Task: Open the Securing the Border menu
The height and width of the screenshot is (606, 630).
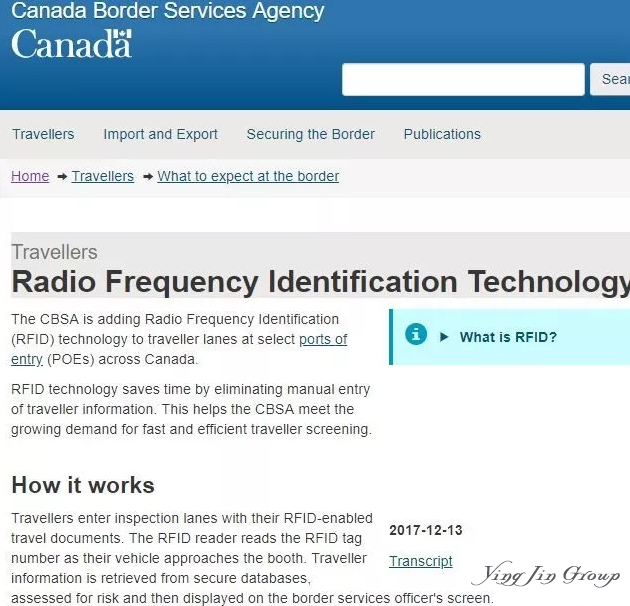Action: click(310, 134)
